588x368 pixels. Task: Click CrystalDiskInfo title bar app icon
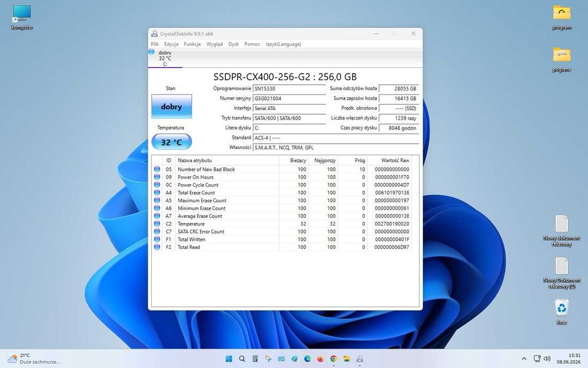(x=155, y=34)
